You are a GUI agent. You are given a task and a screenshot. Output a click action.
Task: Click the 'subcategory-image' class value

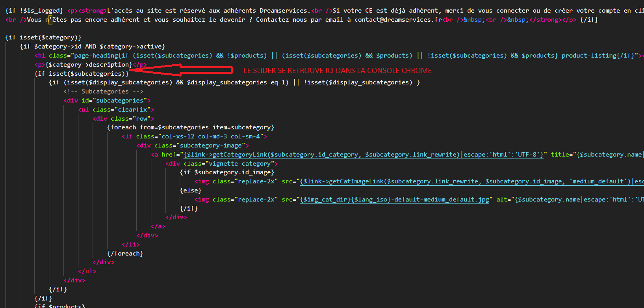pyautogui.click(x=211, y=146)
